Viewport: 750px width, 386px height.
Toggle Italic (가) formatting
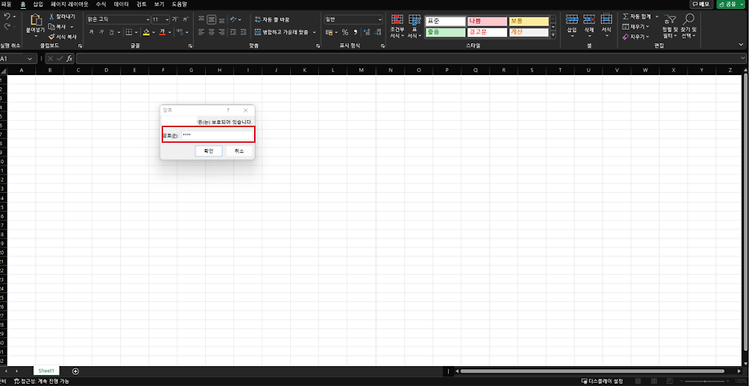point(101,32)
